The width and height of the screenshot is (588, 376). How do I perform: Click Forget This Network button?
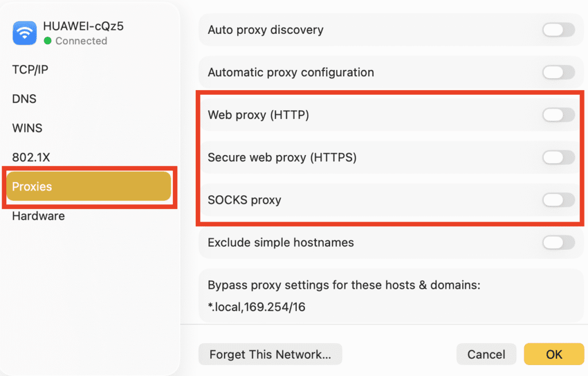point(270,354)
